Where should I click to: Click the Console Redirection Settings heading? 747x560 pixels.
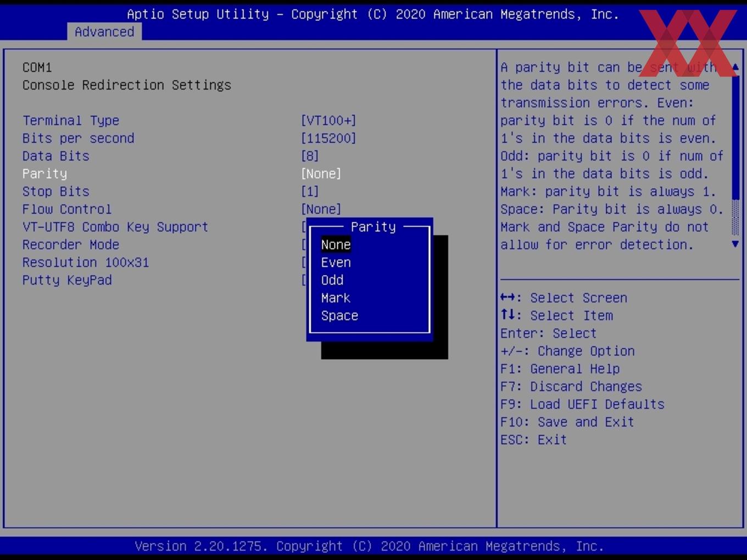(x=127, y=85)
